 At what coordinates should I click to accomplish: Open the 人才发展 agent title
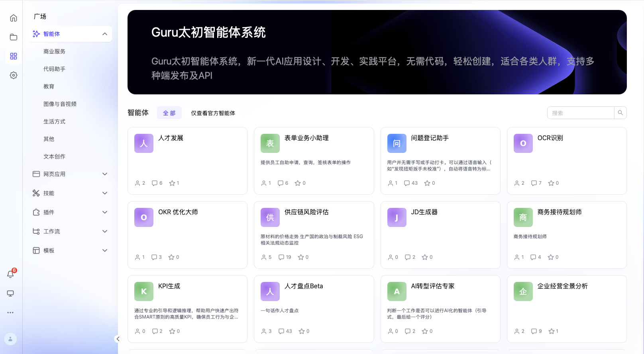[171, 138]
